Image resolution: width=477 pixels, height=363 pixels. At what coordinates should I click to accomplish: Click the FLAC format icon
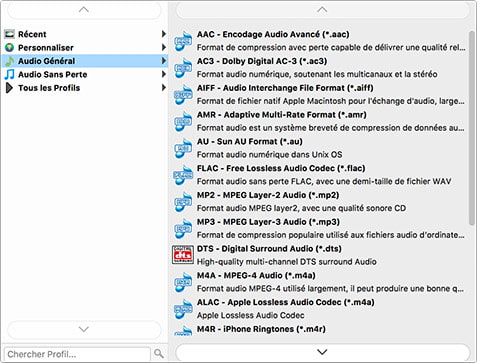pyautogui.click(x=183, y=175)
